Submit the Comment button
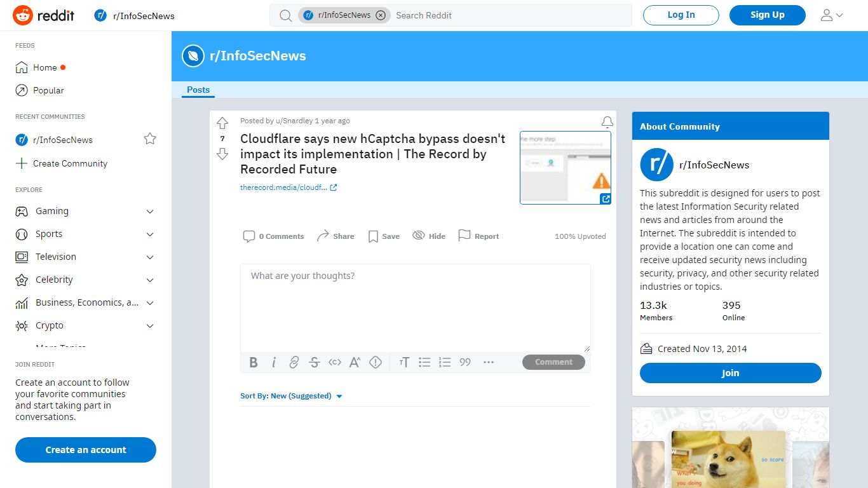The width and height of the screenshot is (868, 488). [553, 362]
